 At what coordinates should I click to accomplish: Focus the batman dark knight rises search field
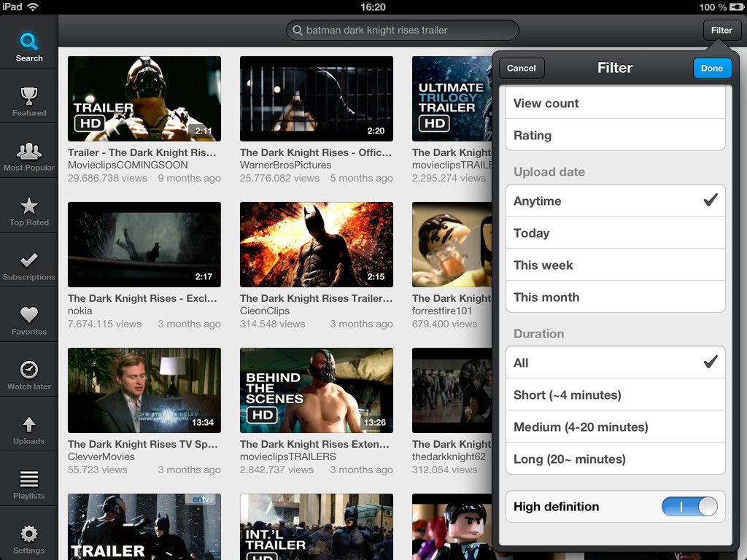[403, 30]
